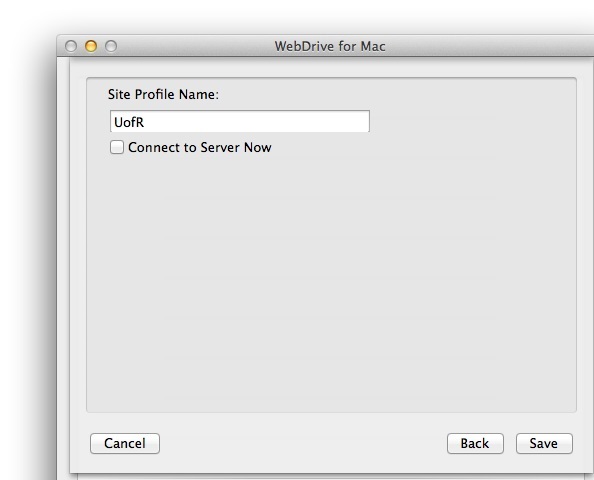Select the Save button at bottom right
Screen dimensions: 594x480
tap(544, 443)
